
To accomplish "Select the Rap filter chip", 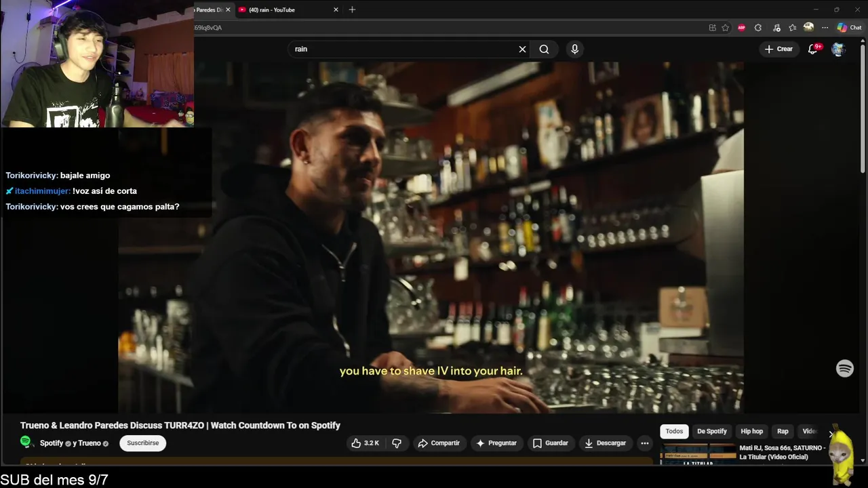I will (x=783, y=431).
